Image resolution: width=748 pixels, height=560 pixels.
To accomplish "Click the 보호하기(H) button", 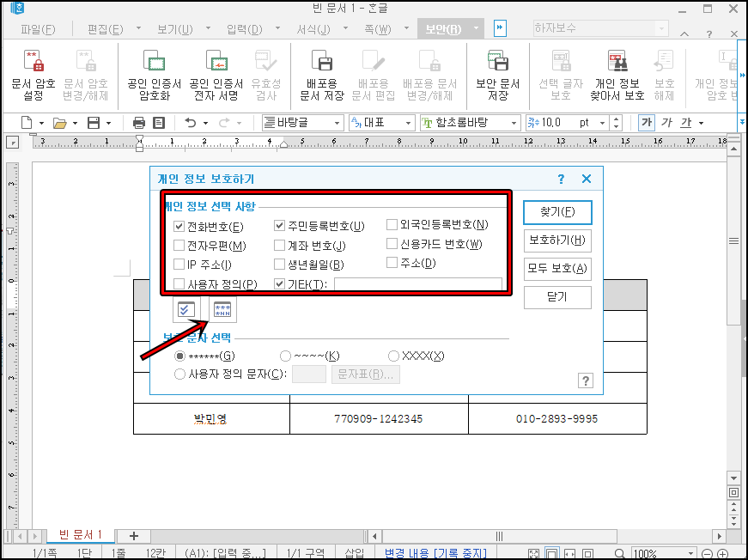I will (557, 240).
